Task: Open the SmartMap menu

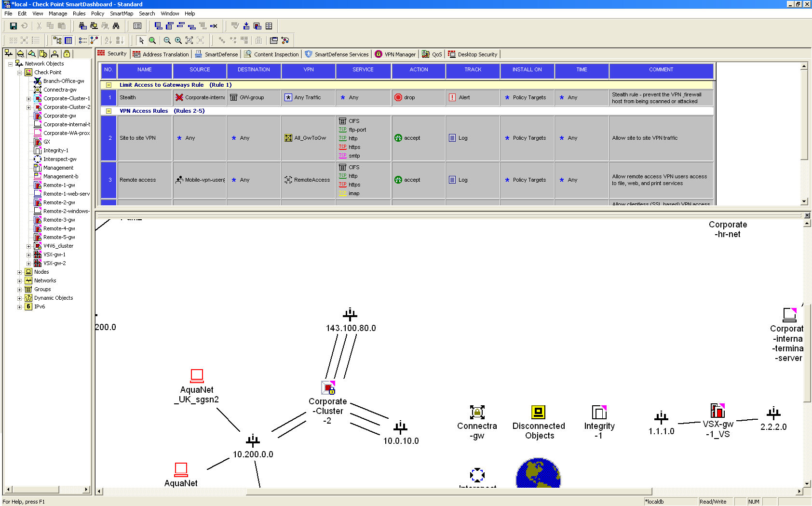Action: pyautogui.click(x=122, y=13)
